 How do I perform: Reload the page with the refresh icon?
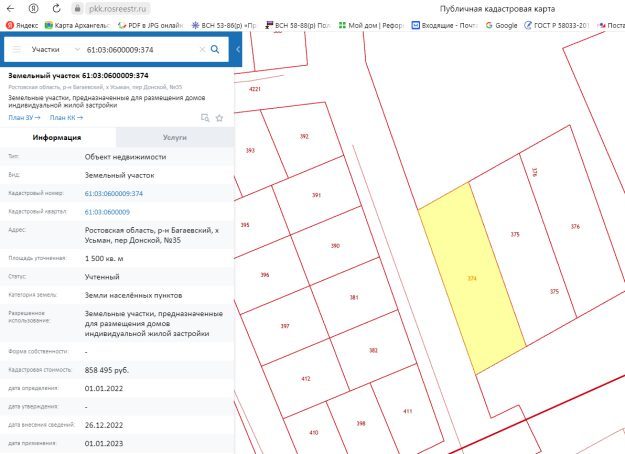57,8
